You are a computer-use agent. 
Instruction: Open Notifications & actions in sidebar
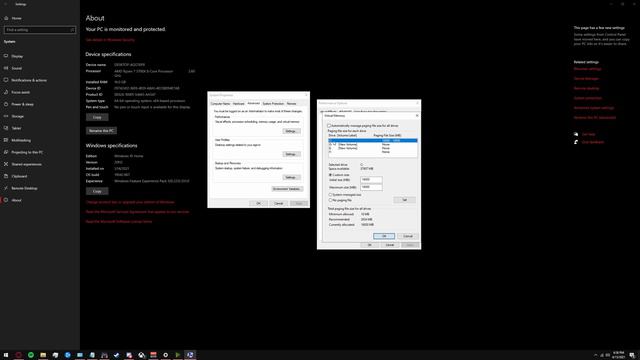coord(29,80)
